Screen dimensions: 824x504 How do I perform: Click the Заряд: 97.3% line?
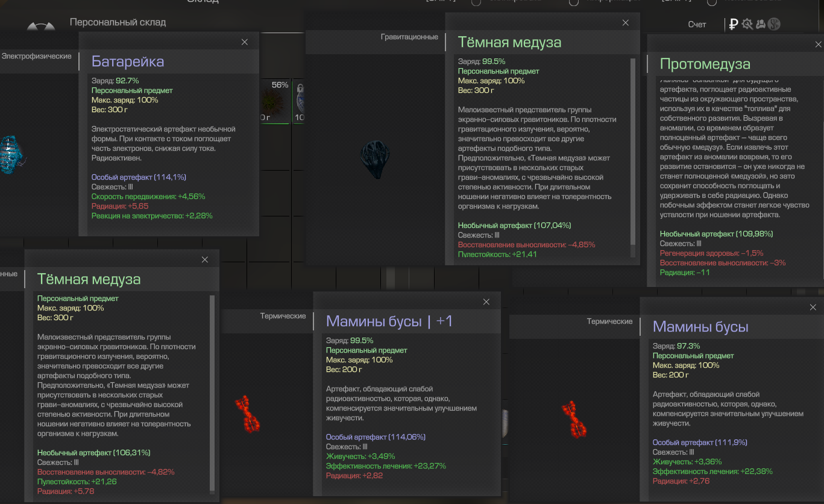(x=676, y=346)
